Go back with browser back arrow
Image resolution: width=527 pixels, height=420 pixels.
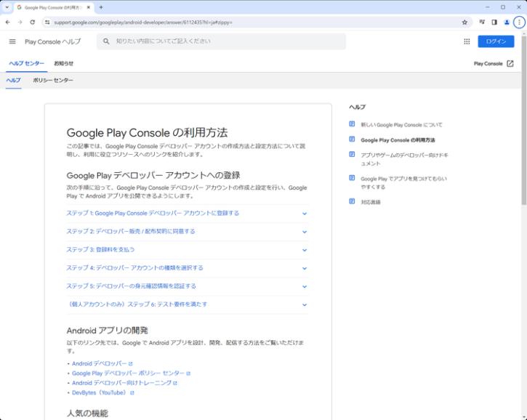tap(8, 23)
